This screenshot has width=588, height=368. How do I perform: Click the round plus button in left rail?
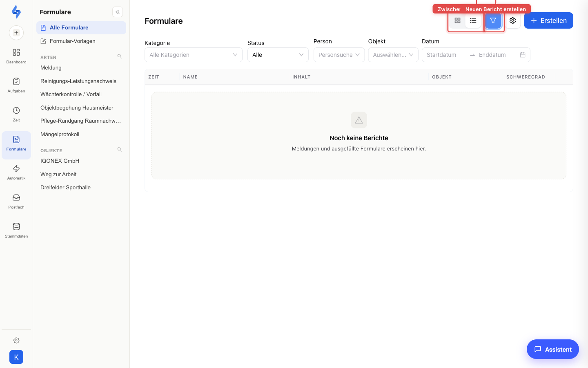tap(16, 33)
